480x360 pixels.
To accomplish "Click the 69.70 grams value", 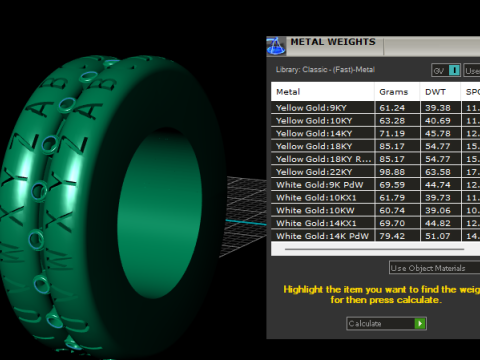I will click(x=392, y=223).
